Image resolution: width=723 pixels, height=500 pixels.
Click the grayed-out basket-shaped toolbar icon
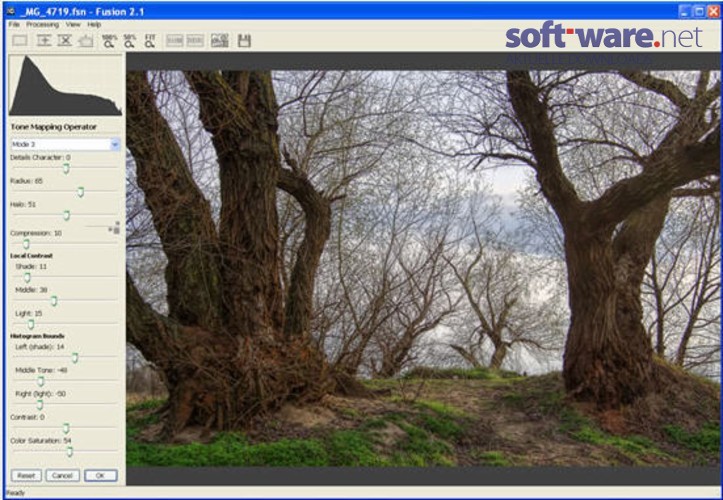click(x=86, y=41)
